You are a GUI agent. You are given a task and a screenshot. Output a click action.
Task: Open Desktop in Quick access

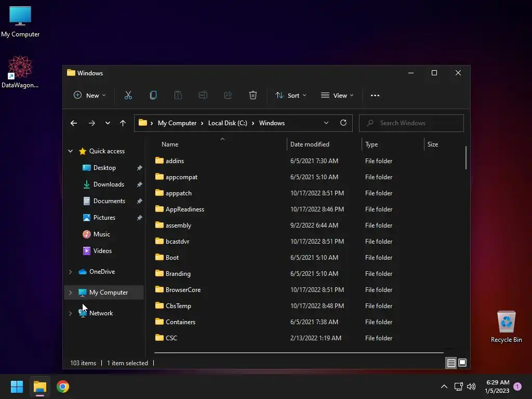pyautogui.click(x=104, y=168)
